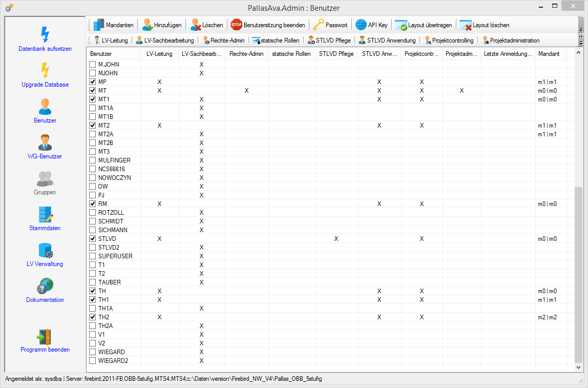
Task: Click Layout übertragen in toolbar
Action: click(424, 25)
